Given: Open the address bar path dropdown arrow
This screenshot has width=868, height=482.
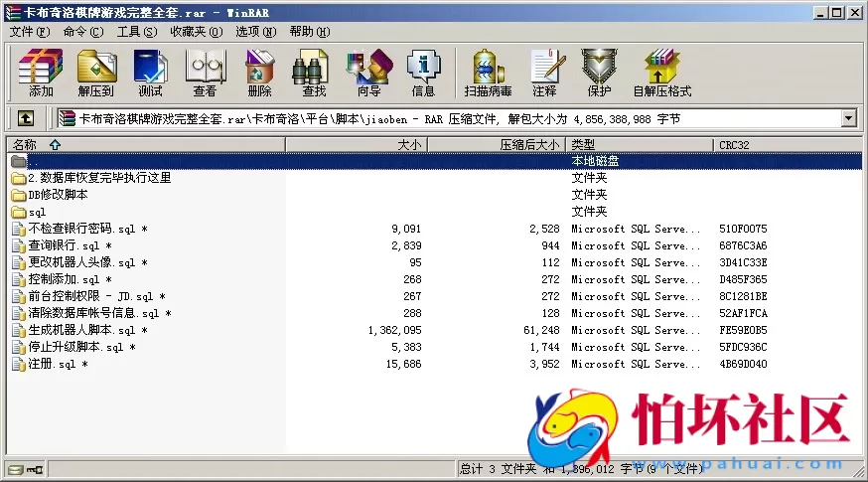Looking at the screenshot, I should coord(848,118).
